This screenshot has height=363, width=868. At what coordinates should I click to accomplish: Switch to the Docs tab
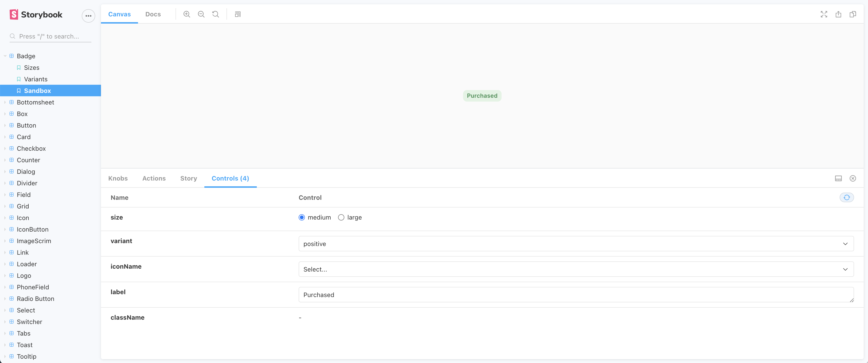(x=153, y=14)
